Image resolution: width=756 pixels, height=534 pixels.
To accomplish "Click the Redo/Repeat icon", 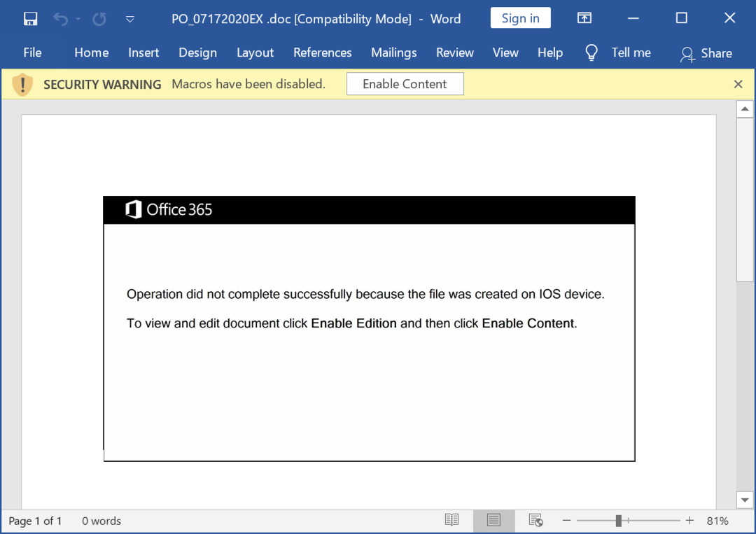I will 99,19.
